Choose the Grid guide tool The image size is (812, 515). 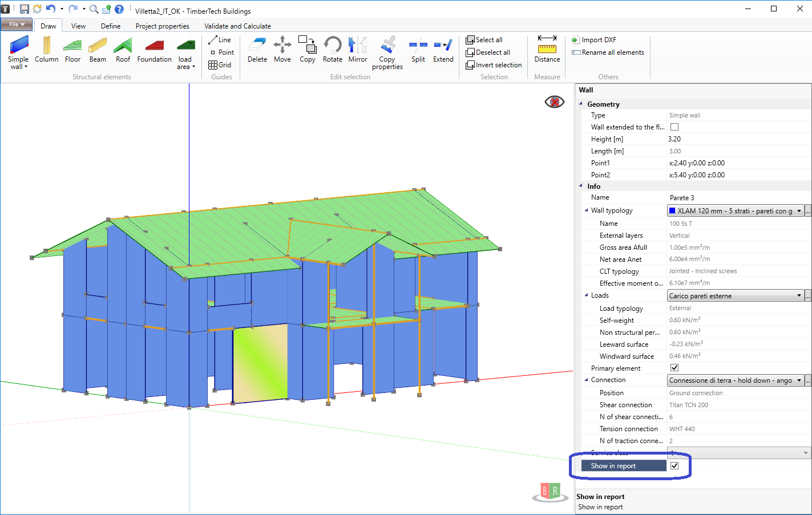point(220,65)
